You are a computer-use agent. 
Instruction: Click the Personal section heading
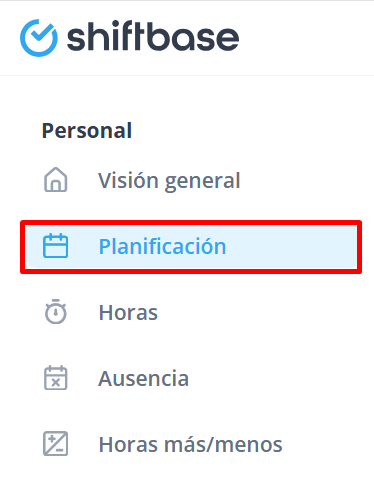(x=87, y=130)
